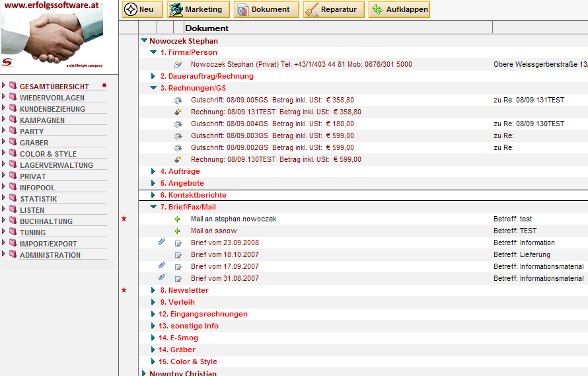This screenshot has width=588, height=376.
Task: Expand the 4. Aufträge section
Action: click(x=153, y=172)
